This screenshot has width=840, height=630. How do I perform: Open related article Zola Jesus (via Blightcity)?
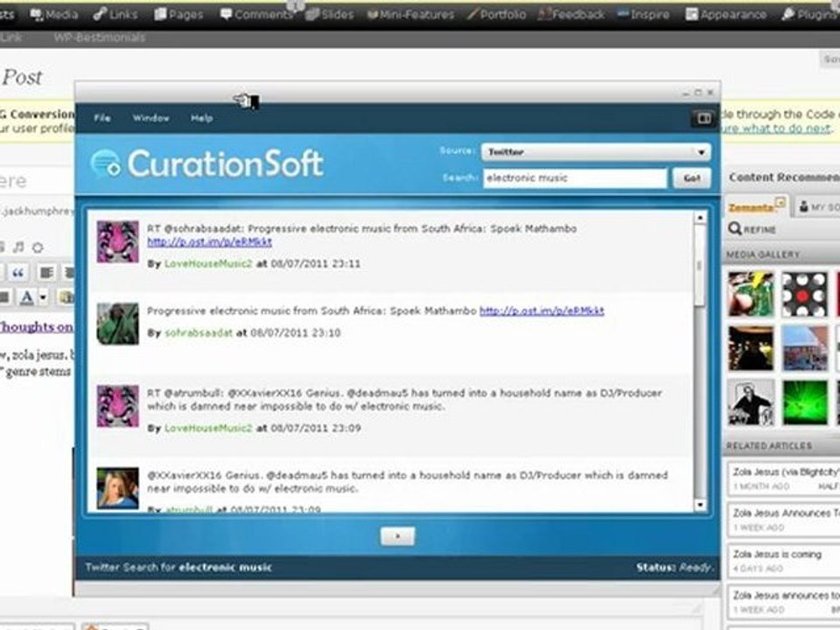coord(786,472)
